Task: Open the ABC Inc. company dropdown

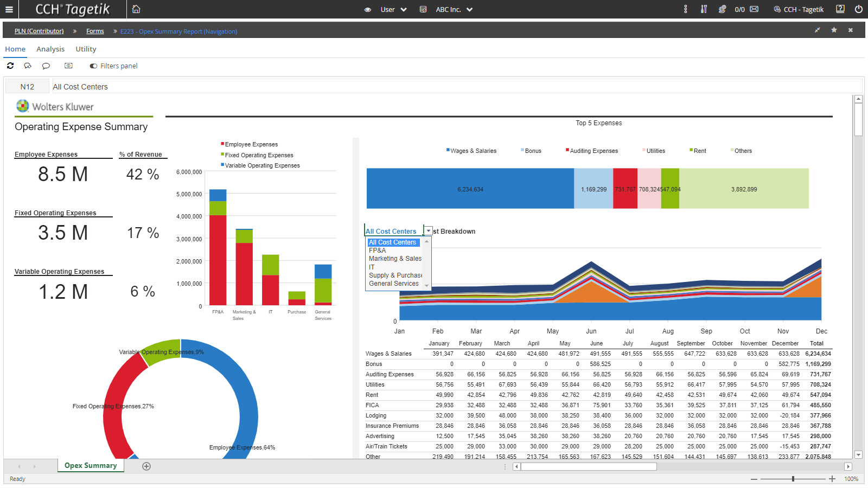Action: tap(454, 9)
